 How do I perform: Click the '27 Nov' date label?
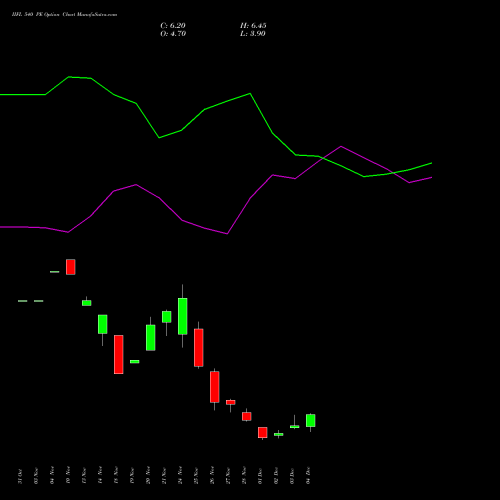pos(229,476)
